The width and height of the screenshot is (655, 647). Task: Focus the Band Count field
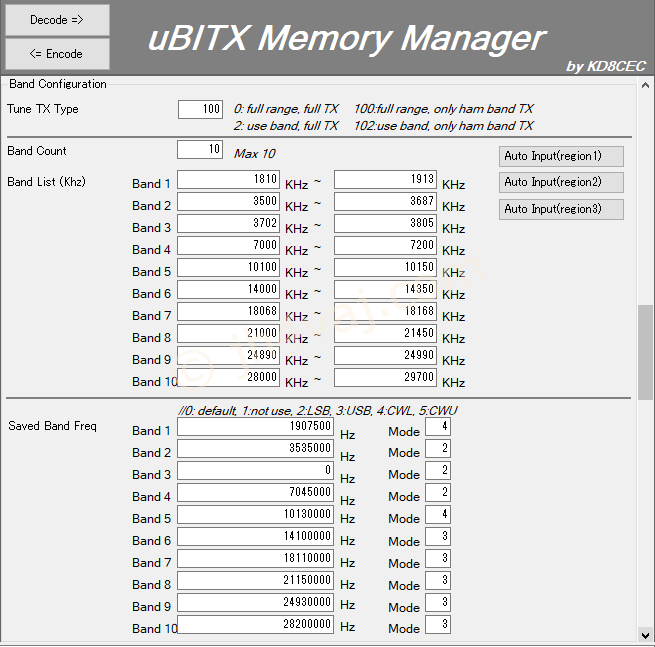pyautogui.click(x=200, y=149)
